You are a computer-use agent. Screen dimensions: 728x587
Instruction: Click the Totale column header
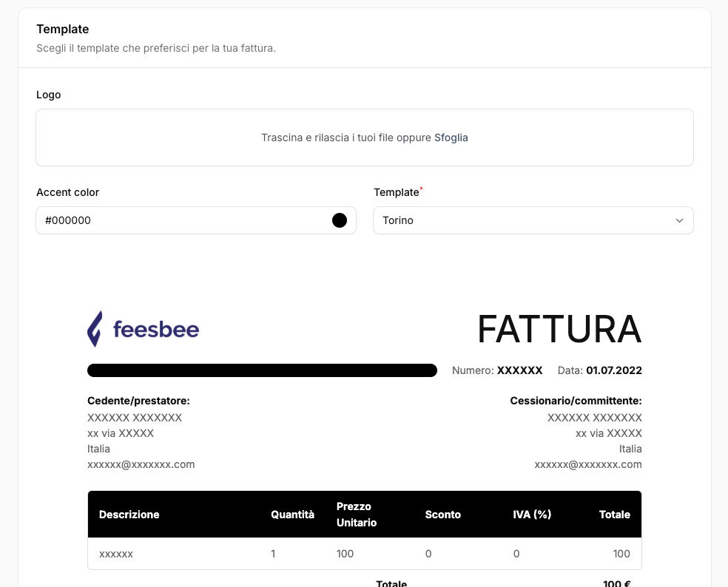pyautogui.click(x=614, y=515)
